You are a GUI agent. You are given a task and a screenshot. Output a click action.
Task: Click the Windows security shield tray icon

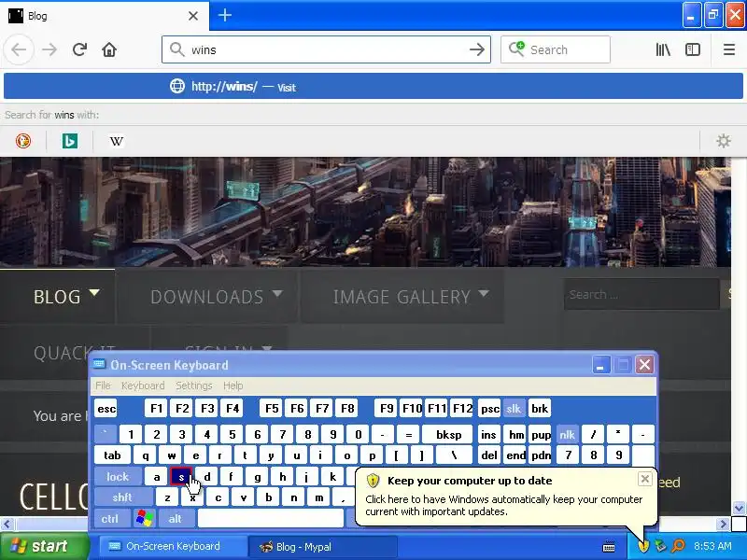coord(643,546)
